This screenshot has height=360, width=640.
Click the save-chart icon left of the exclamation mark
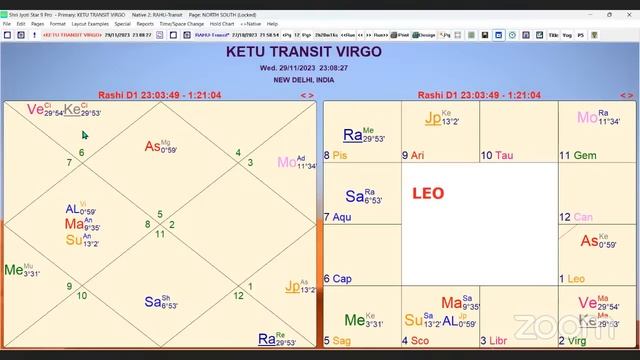click(x=21, y=35)
